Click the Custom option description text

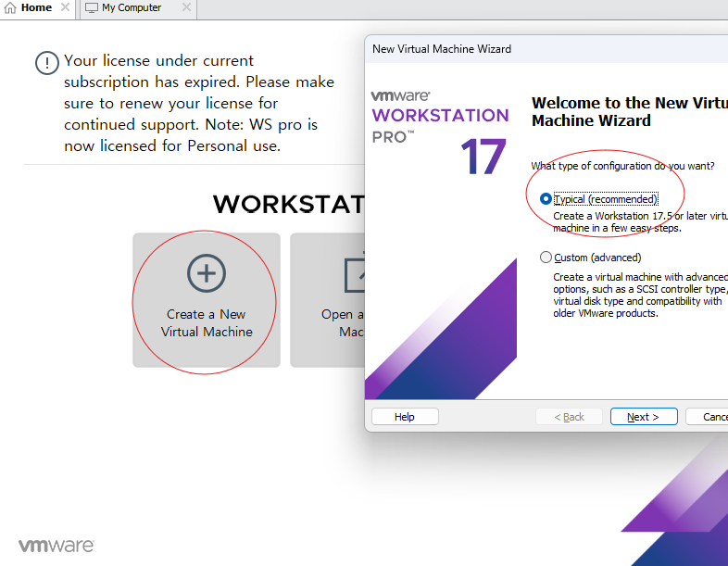point(640,296)
